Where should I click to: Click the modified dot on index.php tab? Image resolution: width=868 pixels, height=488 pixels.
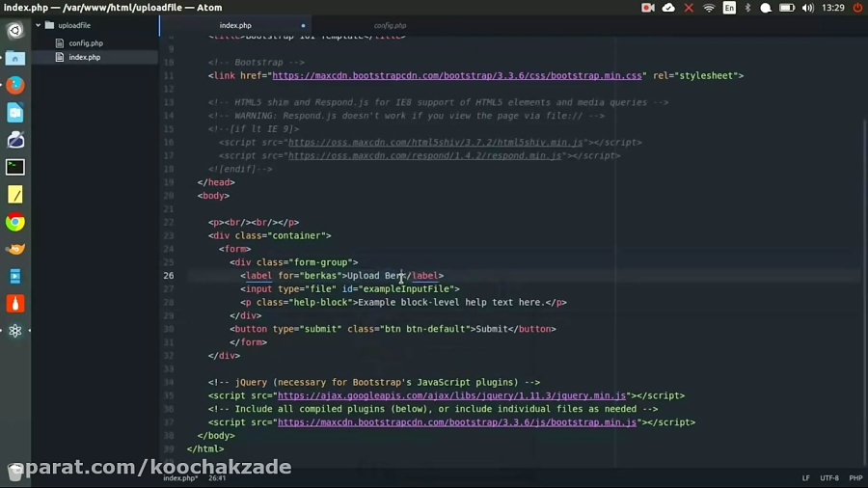tap(303, 25)
